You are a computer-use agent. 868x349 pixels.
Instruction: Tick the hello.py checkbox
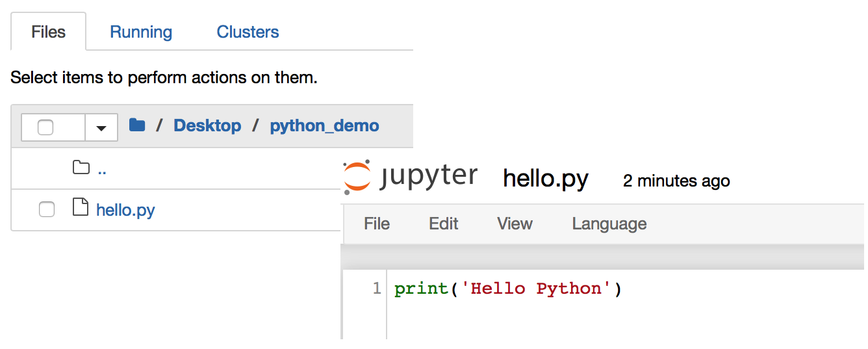(x=47, y=209)
